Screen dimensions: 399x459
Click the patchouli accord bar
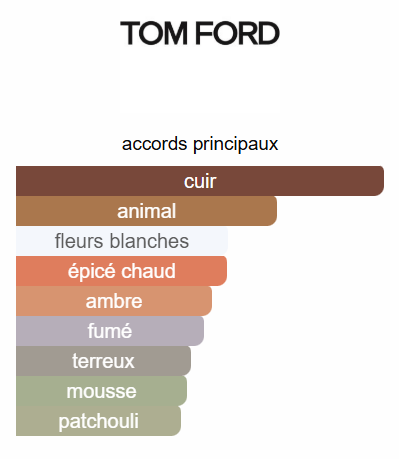(98, 421)
